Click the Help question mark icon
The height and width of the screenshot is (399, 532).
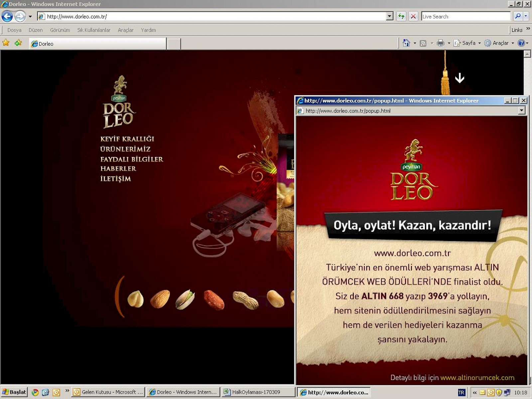(521, 43)
